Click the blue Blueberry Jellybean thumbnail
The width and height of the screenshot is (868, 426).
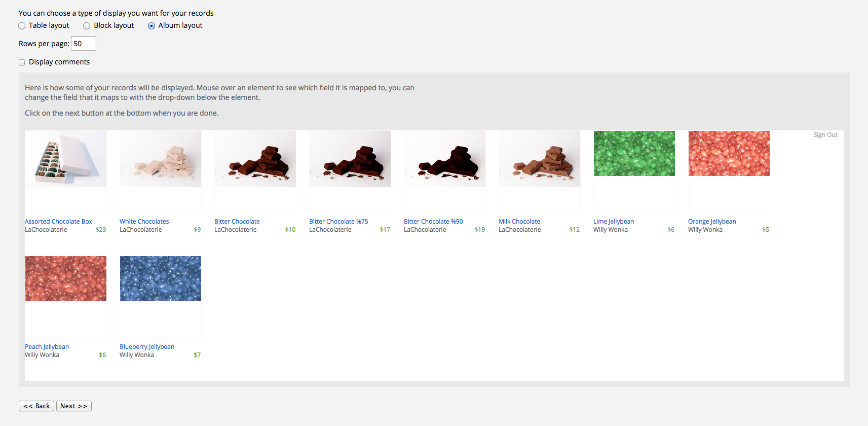click(x=161, y=278)
